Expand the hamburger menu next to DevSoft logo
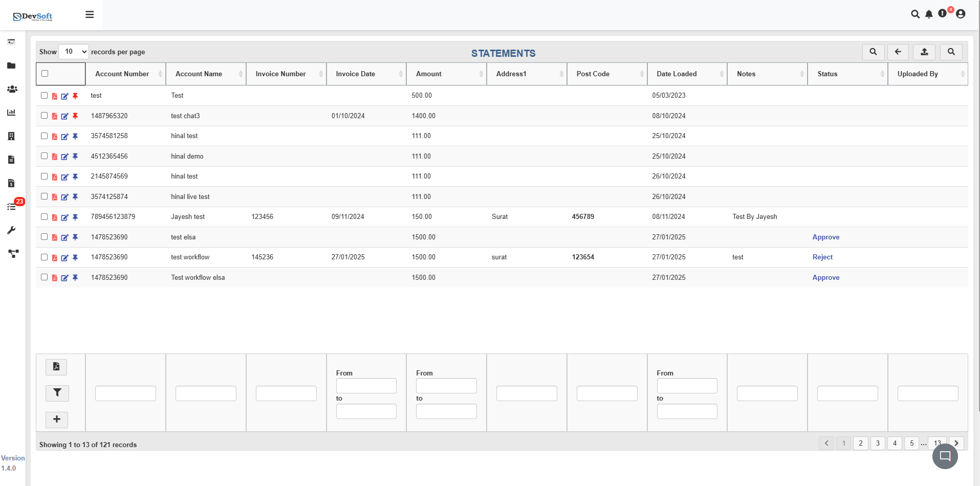980x486 pixels. coord(90,14)
